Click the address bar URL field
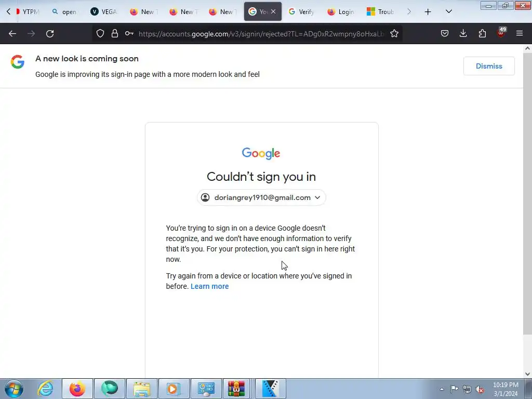 click(x=261, y=34)
